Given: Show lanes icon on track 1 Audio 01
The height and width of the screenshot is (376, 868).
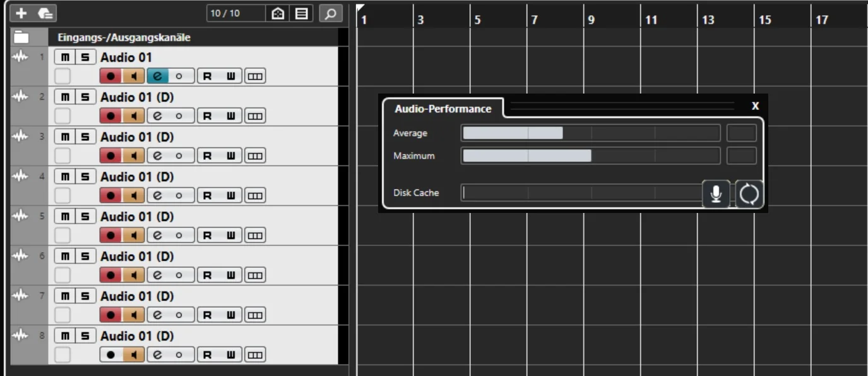Looking at the screenshot, I should pyautogui.click(x=255, y=76).
